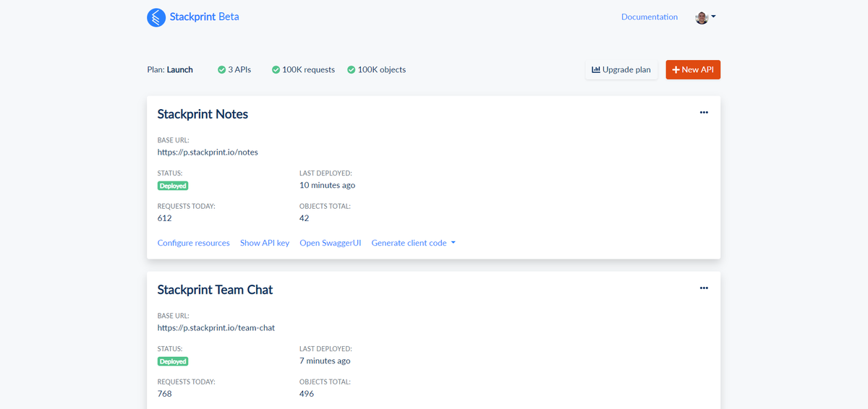This screenshot has width=868, height=409.
Task: Click the requests today value 768
Action: point(164,394)
